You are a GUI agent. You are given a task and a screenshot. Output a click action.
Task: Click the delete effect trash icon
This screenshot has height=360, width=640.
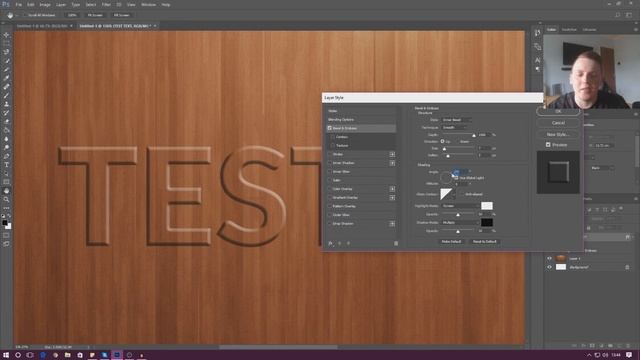[x=396, y=243]
